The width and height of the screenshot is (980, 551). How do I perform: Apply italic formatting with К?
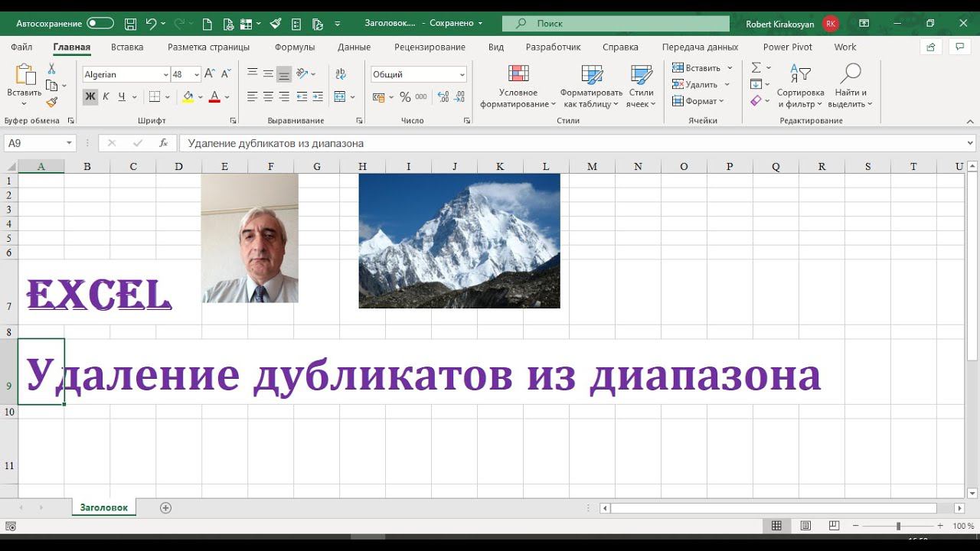coord(106,96)
